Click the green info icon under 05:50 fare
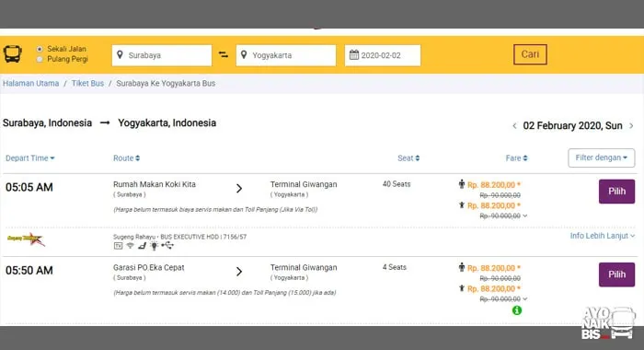Screen dimensions: 644x350 517,310
